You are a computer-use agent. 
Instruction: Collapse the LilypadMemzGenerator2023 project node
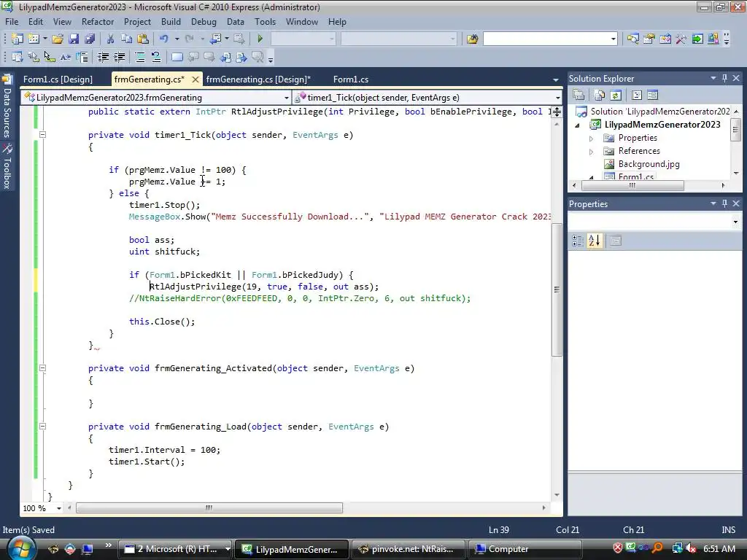click(x=578, y=125)
